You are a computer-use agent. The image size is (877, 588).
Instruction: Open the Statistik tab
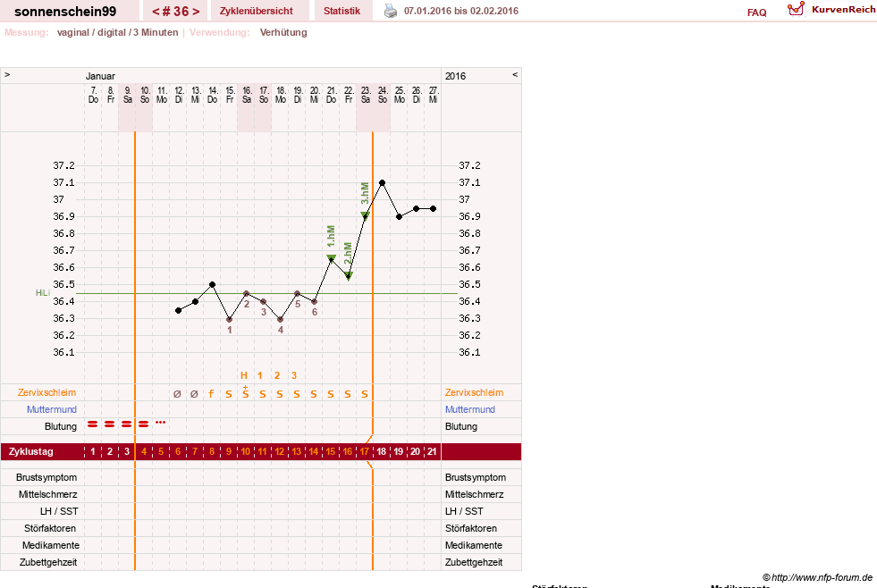(x=342, y=11)
